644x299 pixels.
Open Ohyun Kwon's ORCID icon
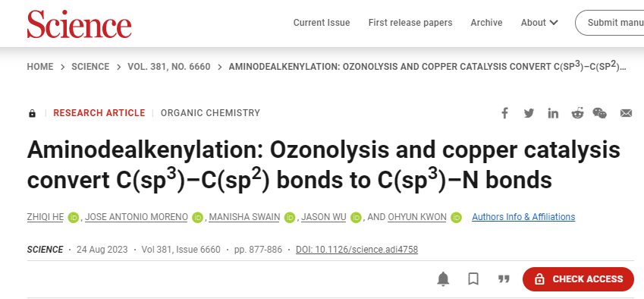point(456,217)
